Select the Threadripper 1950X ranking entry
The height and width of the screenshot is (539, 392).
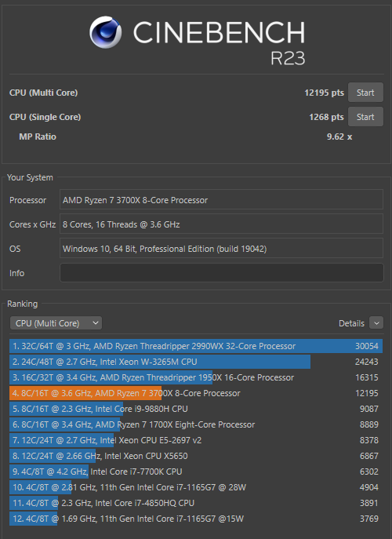[x=196, y=377]
